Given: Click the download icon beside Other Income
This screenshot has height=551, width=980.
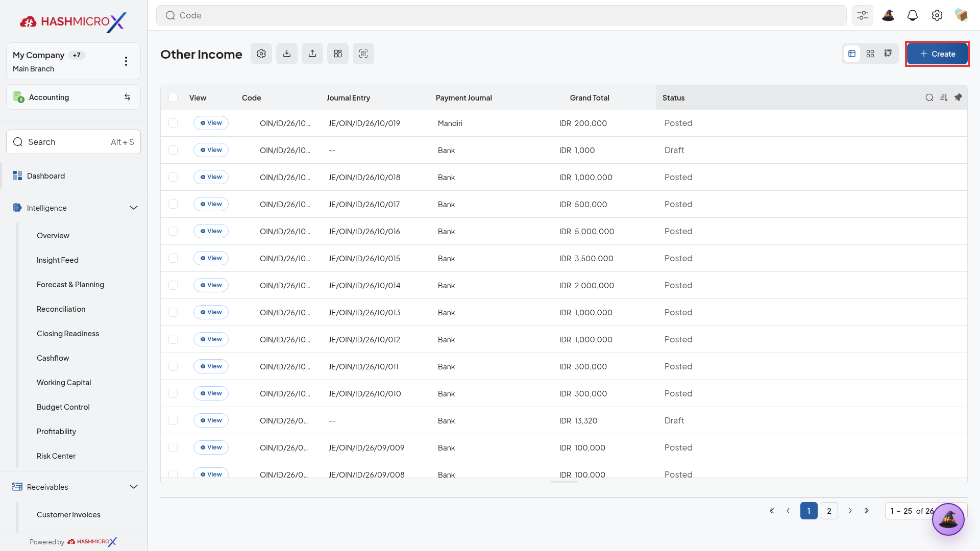Looking at the screenshot, I should tap(287, 54).
